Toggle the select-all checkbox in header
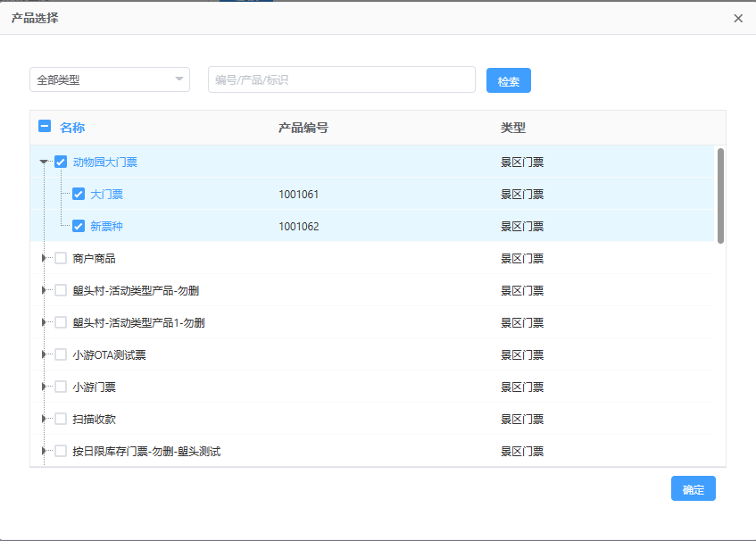The width and height of the screenshot is (756, 541). (x=45, y=127)
